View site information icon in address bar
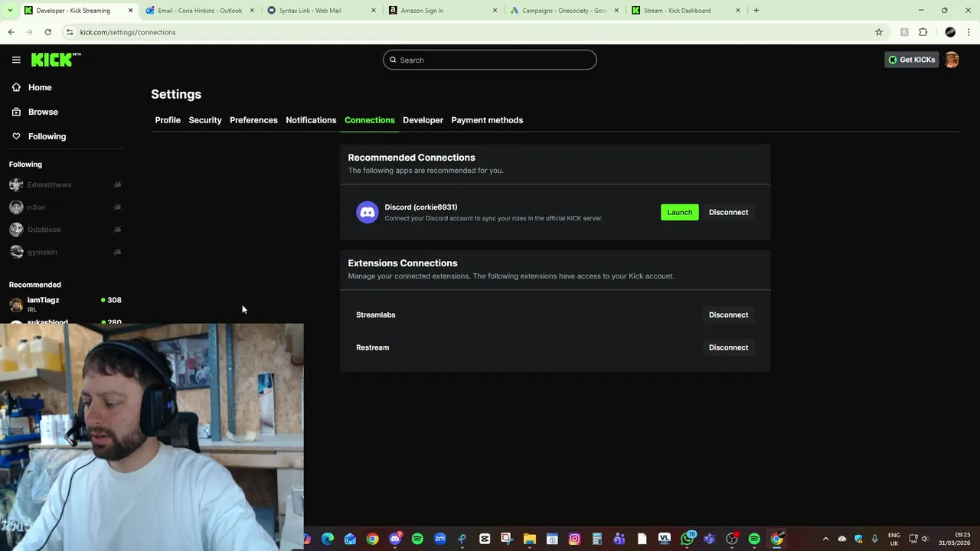980x551 pixels. tap(70, 32)
